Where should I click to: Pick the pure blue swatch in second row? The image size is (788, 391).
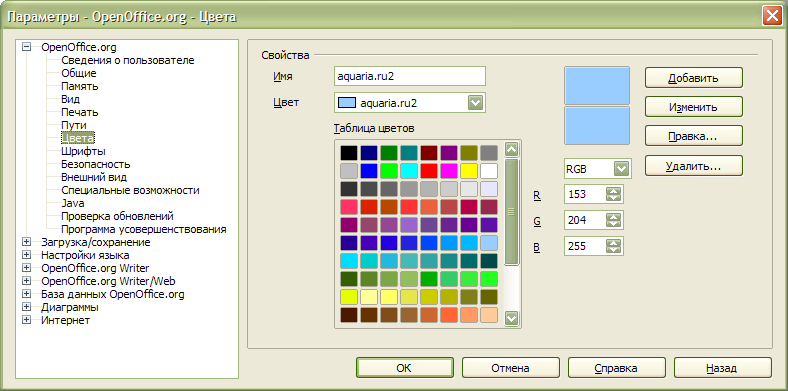(x=369, y=171)
